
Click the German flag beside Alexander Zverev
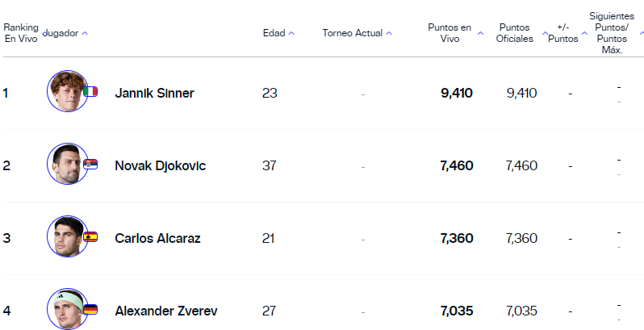coord(90,310)
